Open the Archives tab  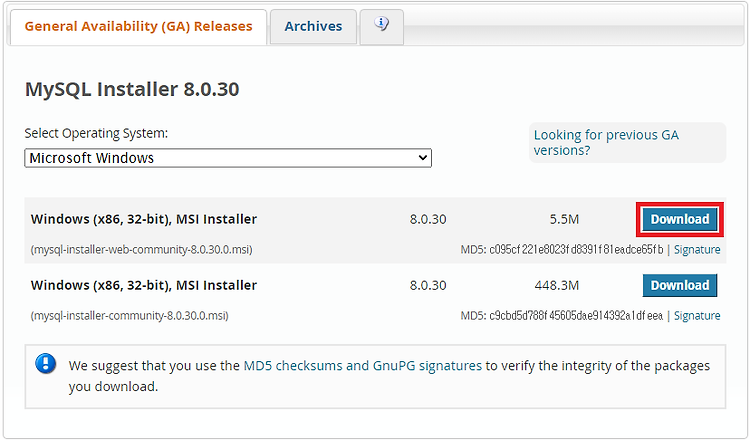coord(313,27)
